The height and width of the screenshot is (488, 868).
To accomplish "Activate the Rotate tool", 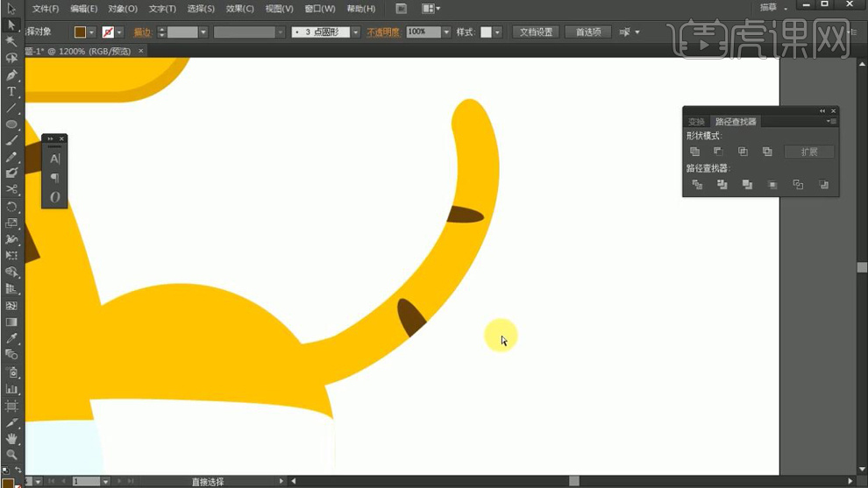I will coord(11,207).
